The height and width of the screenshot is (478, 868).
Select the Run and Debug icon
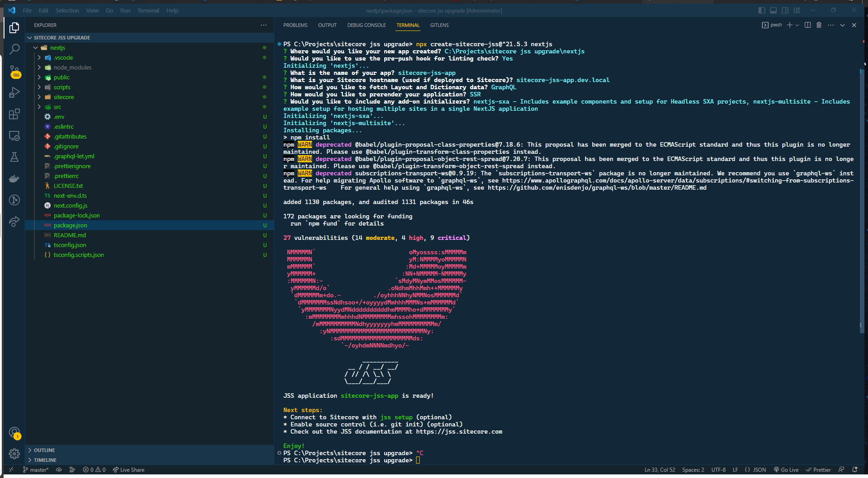(x=14, y=92)
